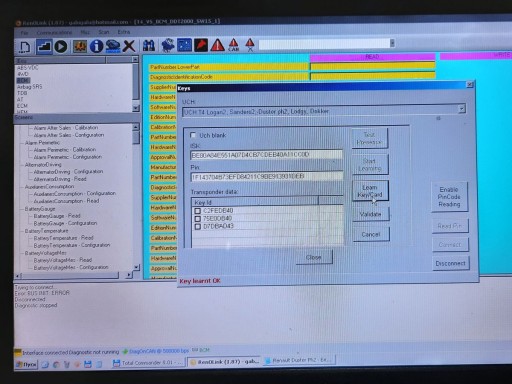
Task: Click the blue dotted panel icon
Action: tap(184, 45)
